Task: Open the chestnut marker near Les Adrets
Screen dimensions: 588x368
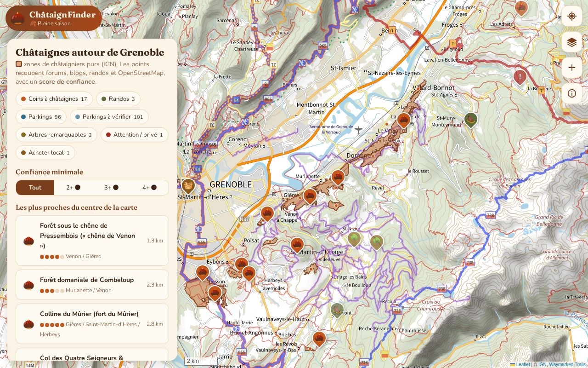Action: coord(521,8)
